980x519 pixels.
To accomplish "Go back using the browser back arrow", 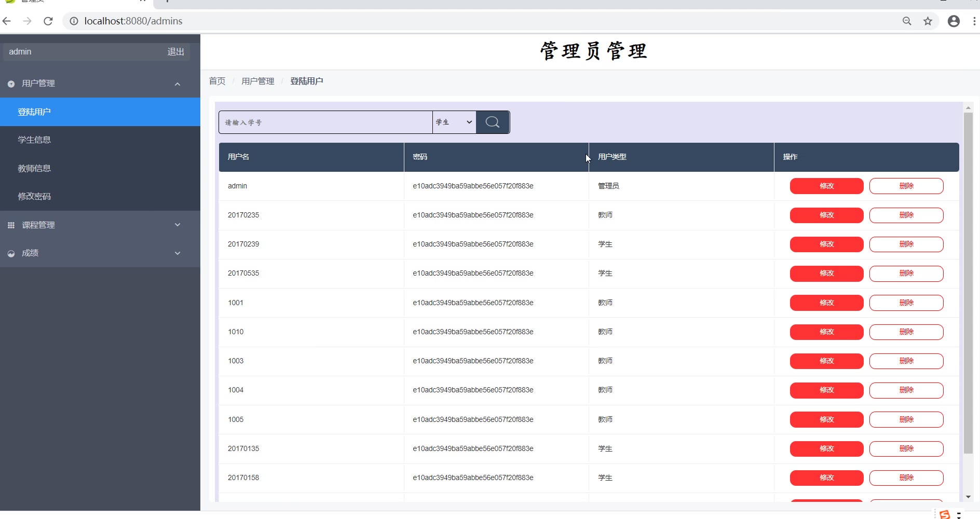I will coord(7,21).
